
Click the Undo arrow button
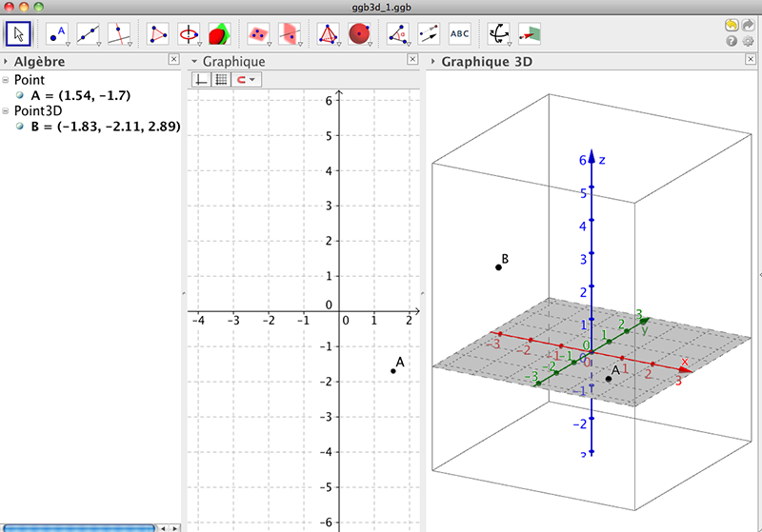click(x=732, y=26)
